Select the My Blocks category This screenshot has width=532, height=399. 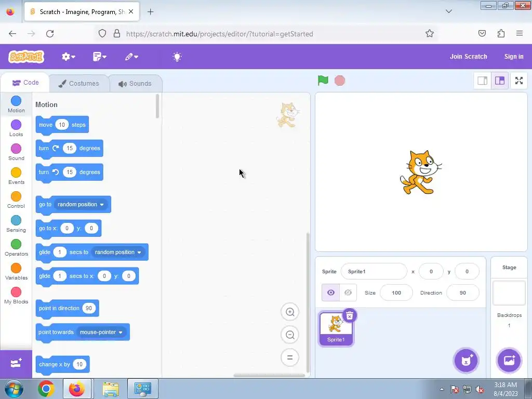tap(16, 296)
